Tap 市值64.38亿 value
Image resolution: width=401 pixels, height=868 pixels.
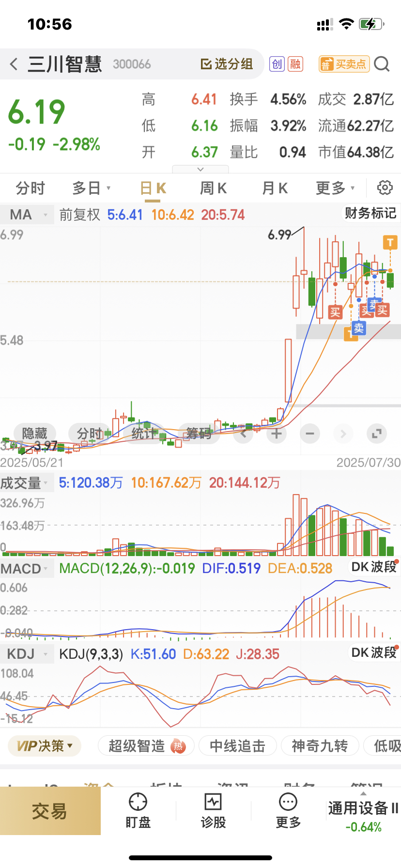pos(356,152)
